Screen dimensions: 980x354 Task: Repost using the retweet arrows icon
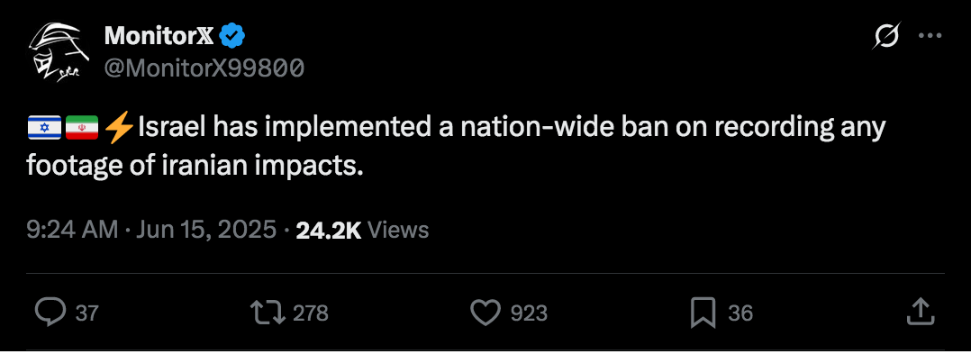coord(268,312)
